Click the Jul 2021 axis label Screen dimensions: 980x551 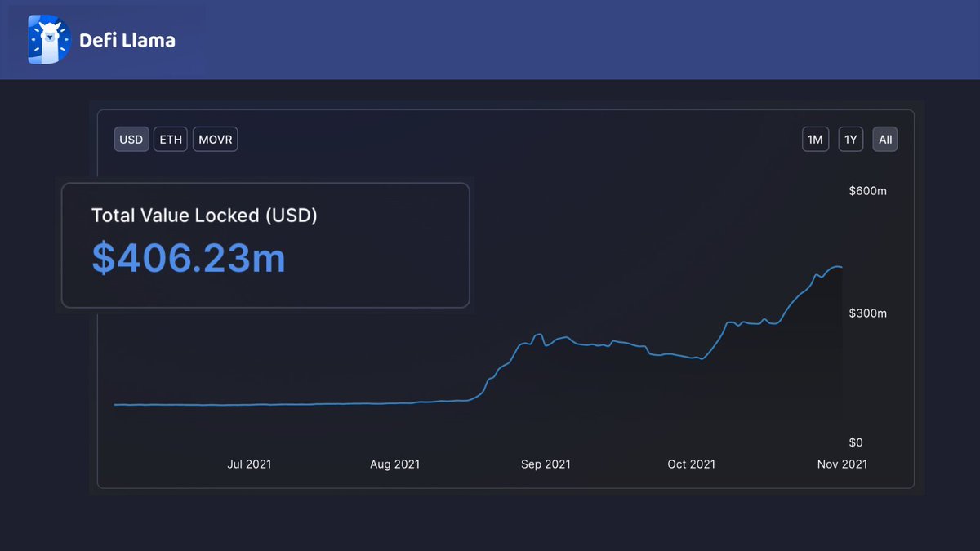pyautogui.click(x=249, y=464)
